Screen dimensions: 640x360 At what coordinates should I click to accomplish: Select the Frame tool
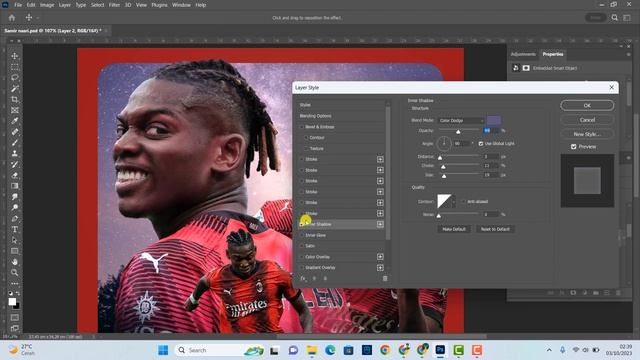pos(15,110)
